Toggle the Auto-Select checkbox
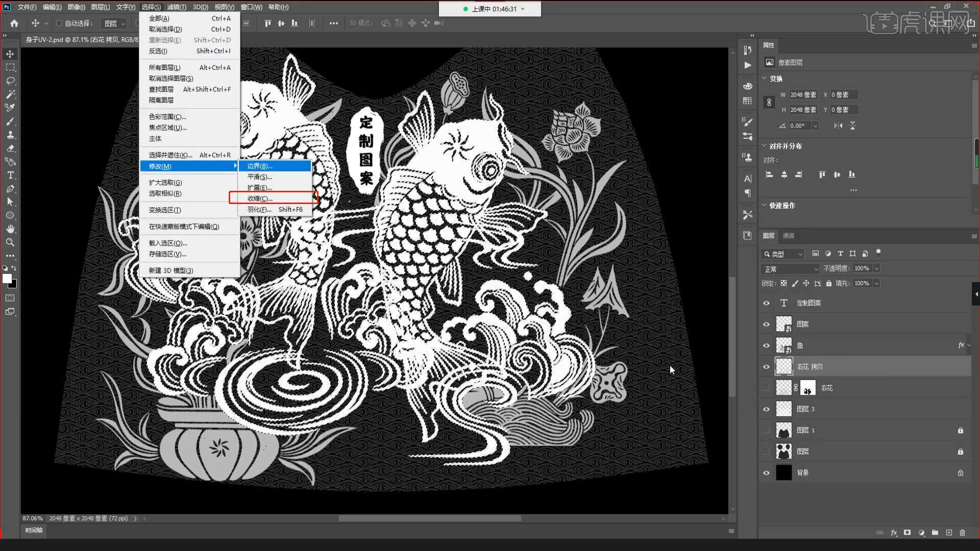Viewport: 980px width, 551px height. click(x=59, y=23)
